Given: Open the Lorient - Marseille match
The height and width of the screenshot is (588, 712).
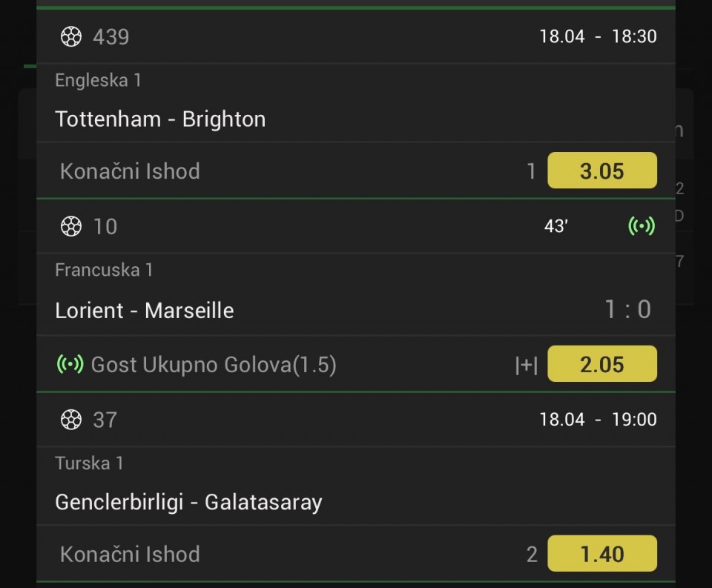Looking at the screenshot, I should pos(145,310).
